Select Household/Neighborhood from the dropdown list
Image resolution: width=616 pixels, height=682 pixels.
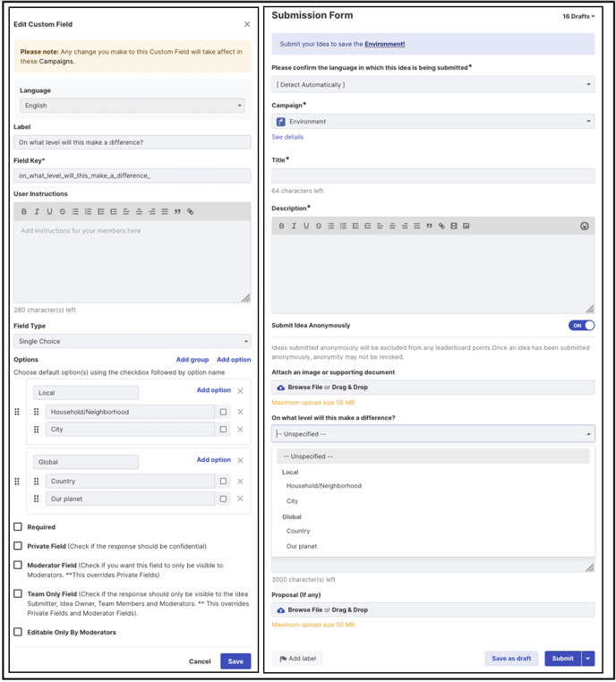323,486
